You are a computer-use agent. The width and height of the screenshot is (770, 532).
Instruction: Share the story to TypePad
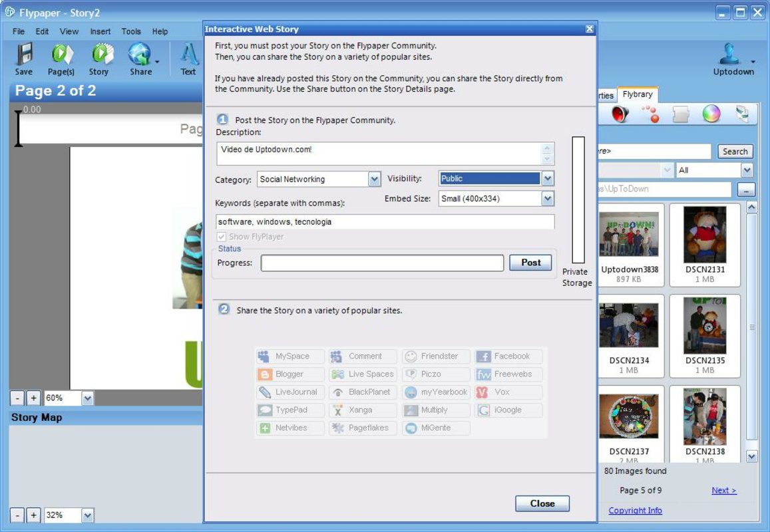(x=290, y=410)
